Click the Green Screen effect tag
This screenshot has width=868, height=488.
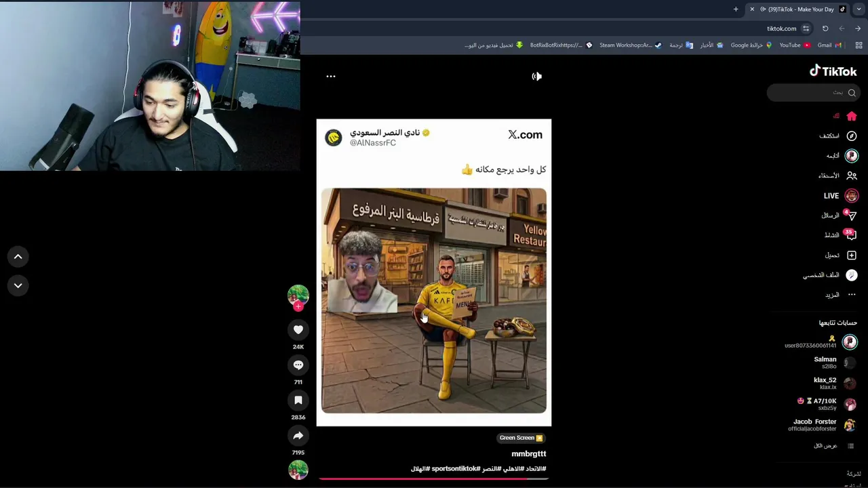(521, 438)
